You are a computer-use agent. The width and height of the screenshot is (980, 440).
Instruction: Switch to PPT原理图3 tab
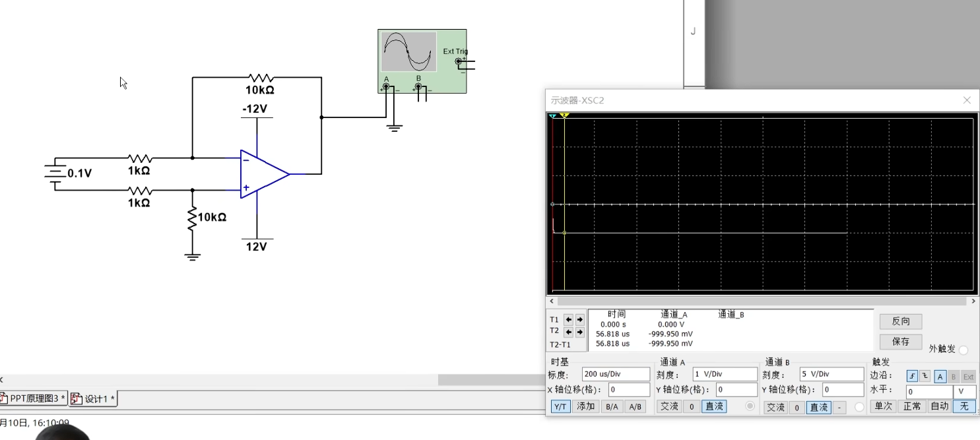tap(34, 398)
